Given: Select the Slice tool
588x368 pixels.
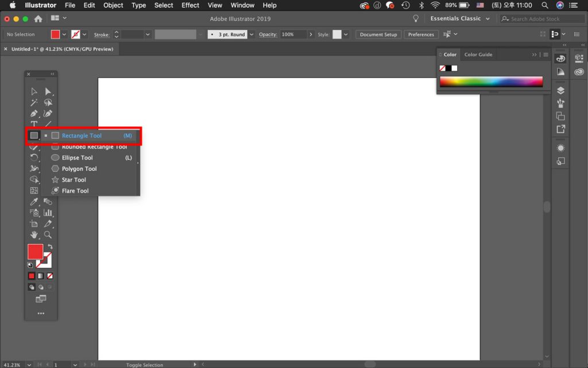Looking at the screenshot, I should 48,224.
